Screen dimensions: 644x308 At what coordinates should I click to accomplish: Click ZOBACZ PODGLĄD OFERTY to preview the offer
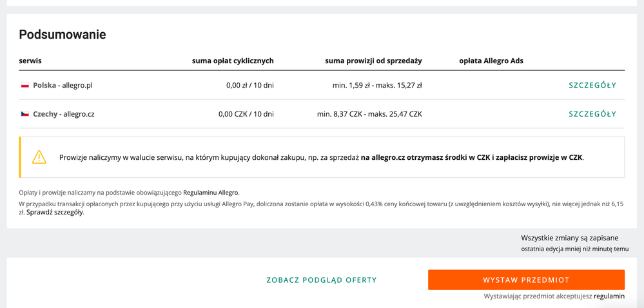pos(322,280)
